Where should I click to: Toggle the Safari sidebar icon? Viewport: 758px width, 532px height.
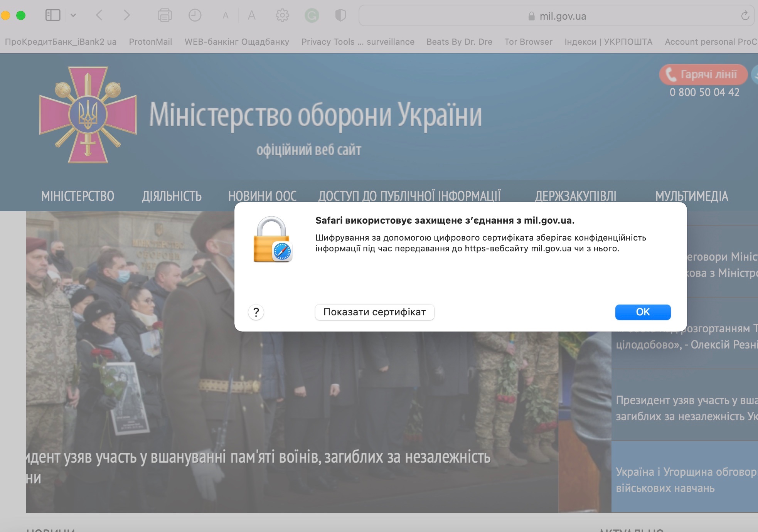click(x=53, y=15)
